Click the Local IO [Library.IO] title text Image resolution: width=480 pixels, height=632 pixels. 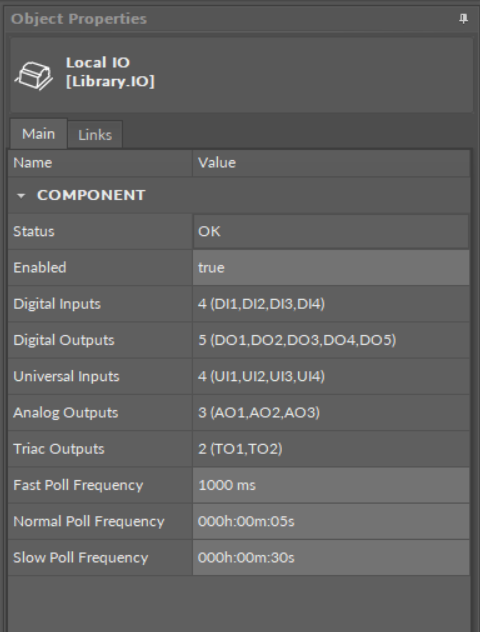pyautogui.click(x=110, y=72)
